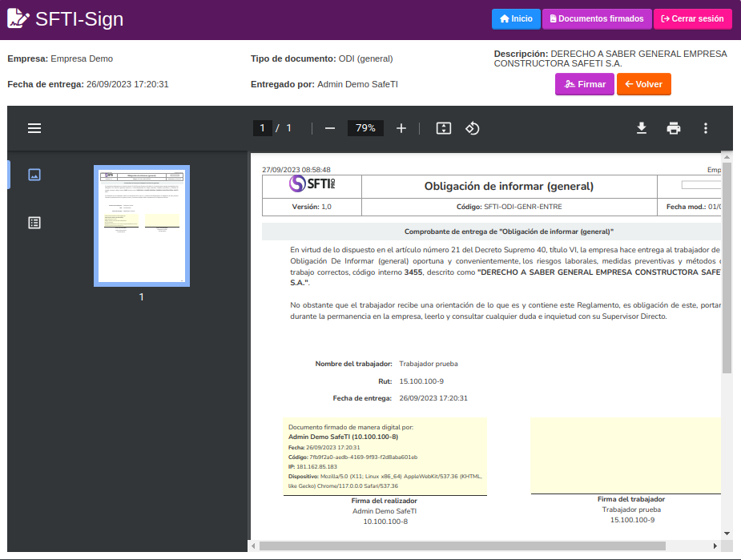
Task: Click 'Entregado por: Admin Demo SafeTI' text
Action: [324, 84]
